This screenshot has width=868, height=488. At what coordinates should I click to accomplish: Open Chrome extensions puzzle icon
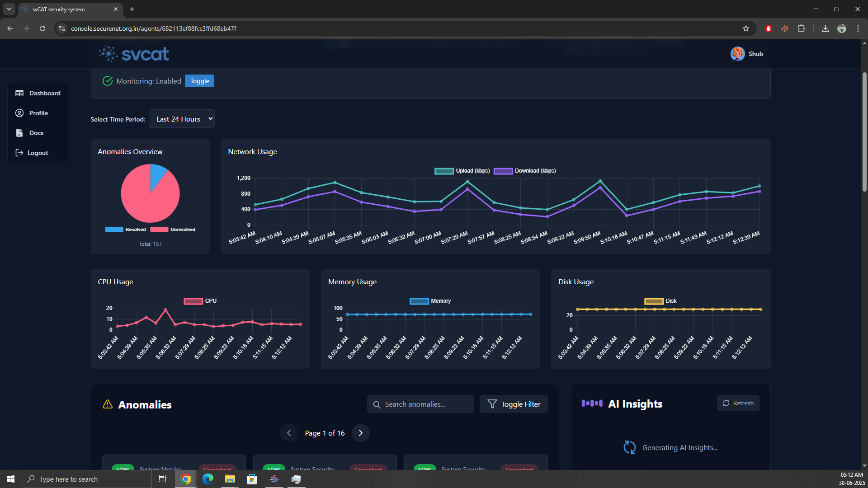pos(801,28)
